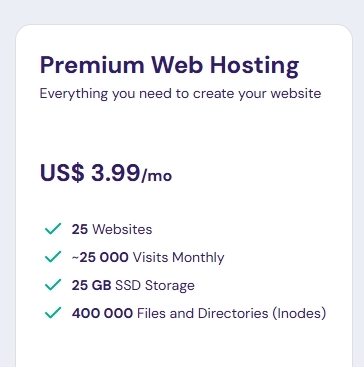
Task: Click the checkmark beside Files and Directories
Action: 53,313
